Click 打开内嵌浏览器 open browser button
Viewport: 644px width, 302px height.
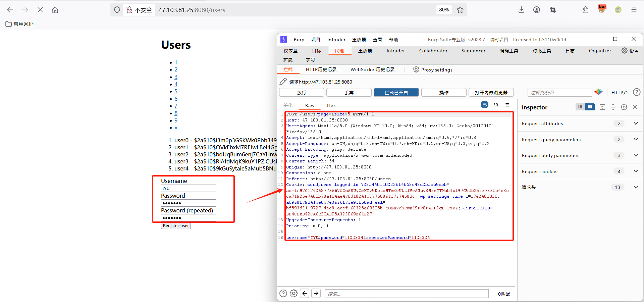point(491,92)
